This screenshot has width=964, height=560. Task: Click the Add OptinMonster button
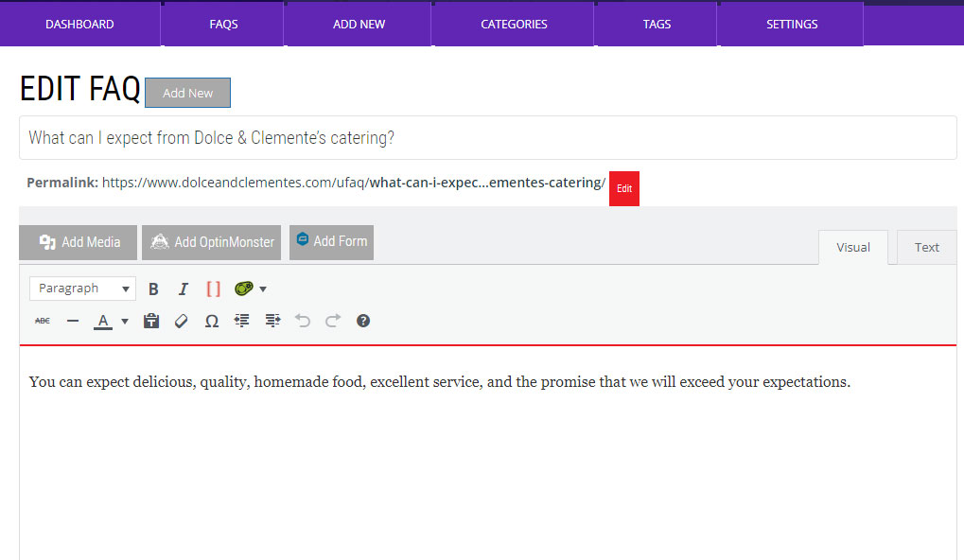[212, 242]
